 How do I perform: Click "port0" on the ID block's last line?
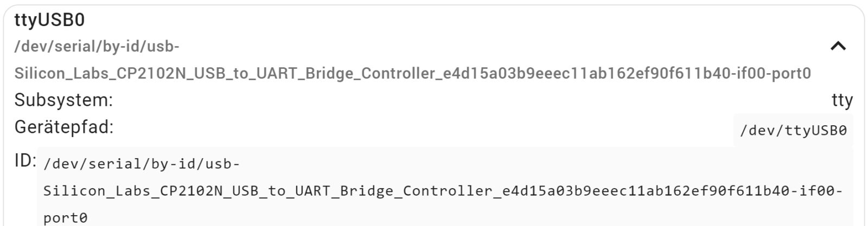click(x=65, y=218)
